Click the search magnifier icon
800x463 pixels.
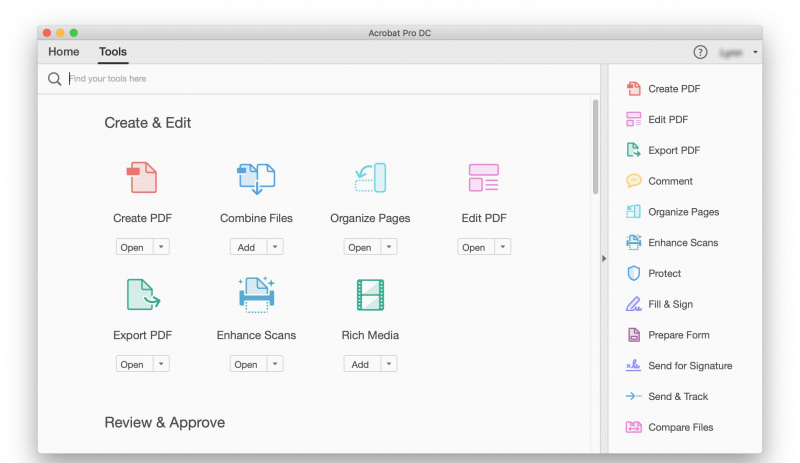[55, 79]
